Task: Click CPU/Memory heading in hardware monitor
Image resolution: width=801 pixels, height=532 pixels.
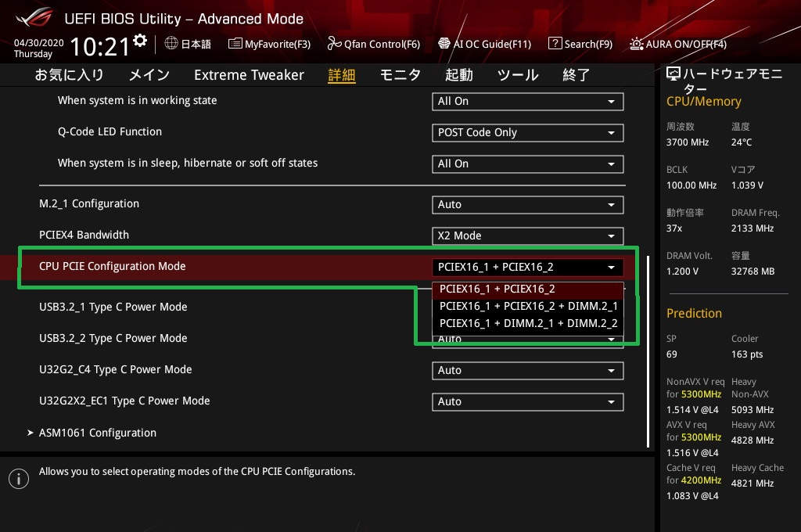Action: tap(703, 101)
